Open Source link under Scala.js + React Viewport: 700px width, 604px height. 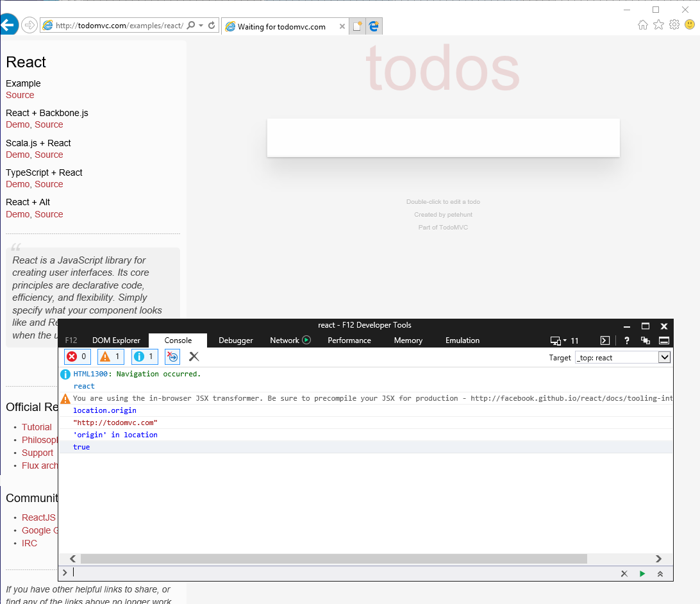coord(49,155)
